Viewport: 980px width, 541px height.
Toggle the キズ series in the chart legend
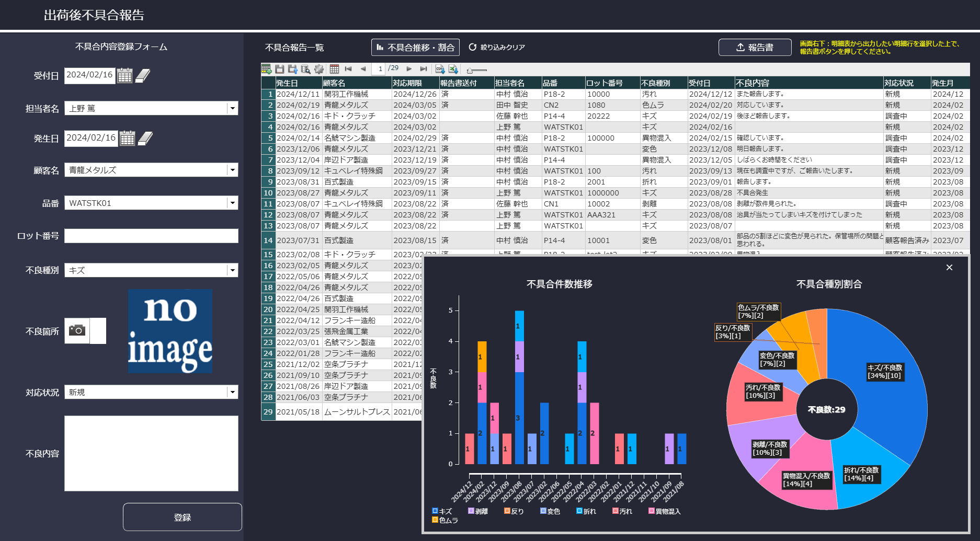click(435, 511)
